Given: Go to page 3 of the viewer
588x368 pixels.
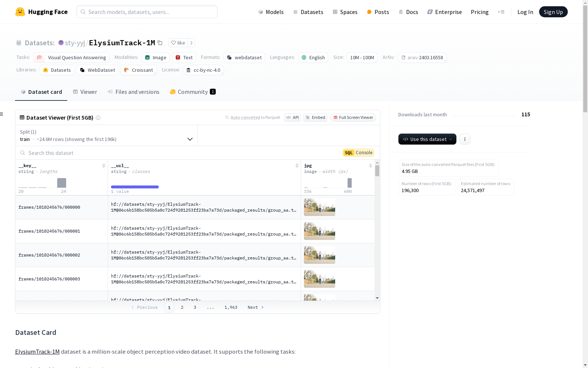Looking at the screenshot, I should [x=195, y=307].
